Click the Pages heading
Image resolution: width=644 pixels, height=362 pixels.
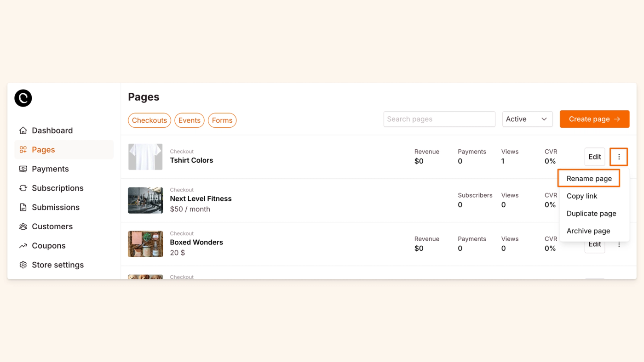click(x=144, y=97)
